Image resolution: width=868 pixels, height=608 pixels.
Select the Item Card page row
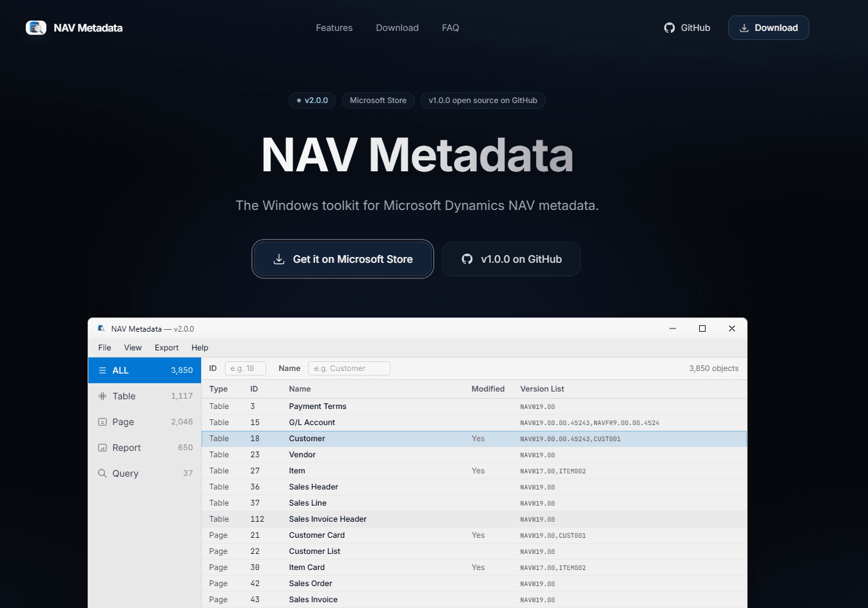(x=474, y=567)
